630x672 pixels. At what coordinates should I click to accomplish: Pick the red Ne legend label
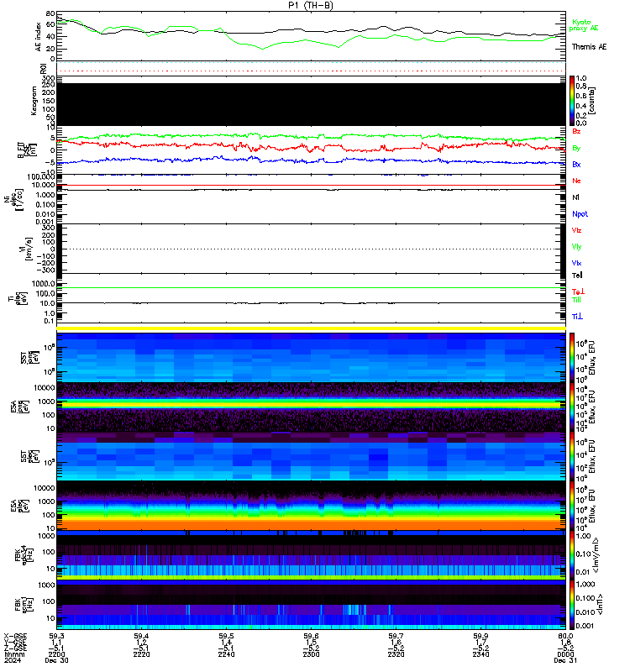576,181
